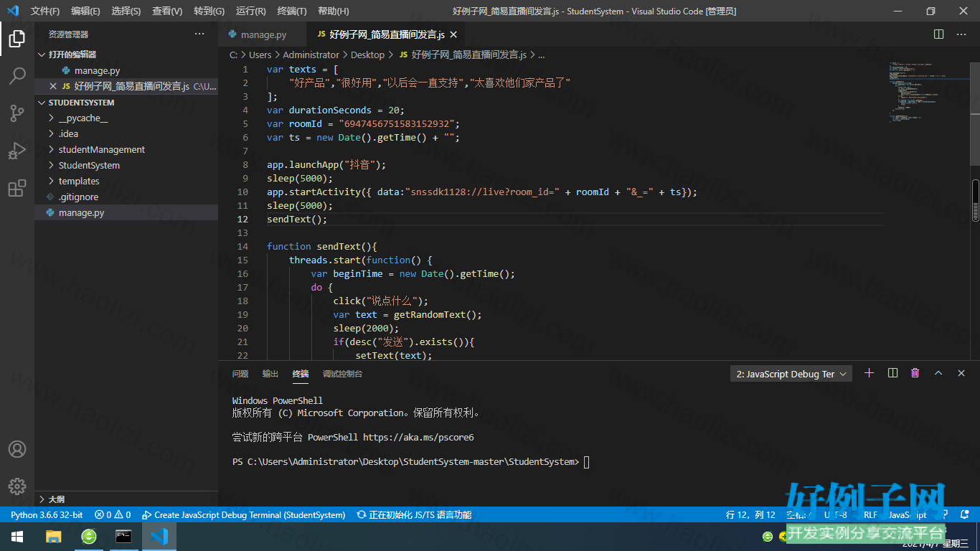
Task: Create a new terminal with plus icon
Action: coord(870,373)
